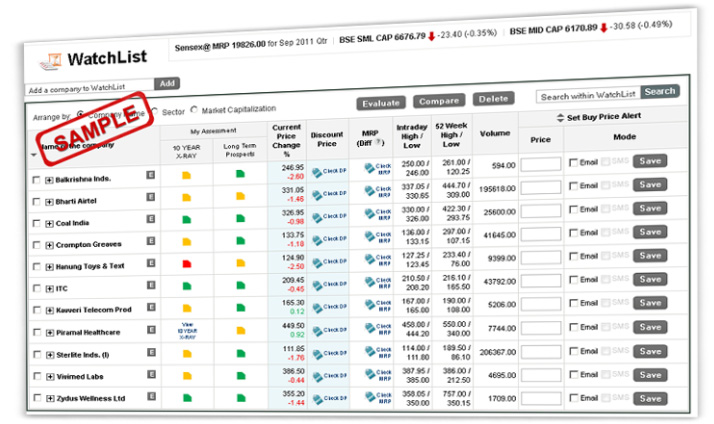The width and height of the screenshot is (714, 424).
Task: Open Check MRP for Balkrishna Inds.
Action: coord(378,169)
